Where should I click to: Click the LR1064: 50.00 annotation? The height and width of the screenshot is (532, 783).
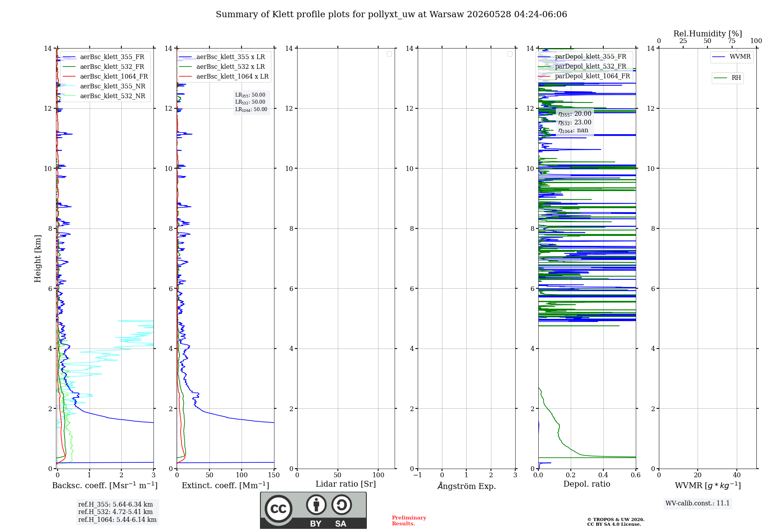(251, 110)
